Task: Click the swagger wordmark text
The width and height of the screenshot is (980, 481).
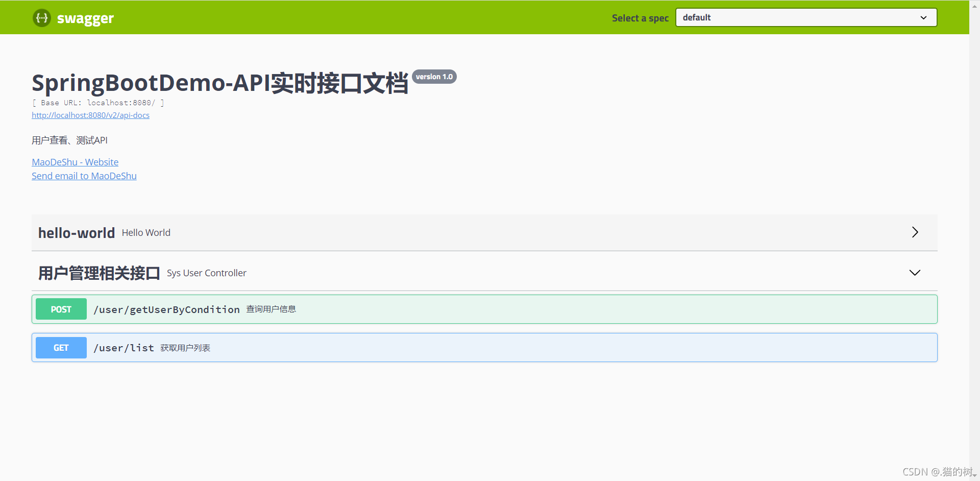Action: click(x=85, y=19)
